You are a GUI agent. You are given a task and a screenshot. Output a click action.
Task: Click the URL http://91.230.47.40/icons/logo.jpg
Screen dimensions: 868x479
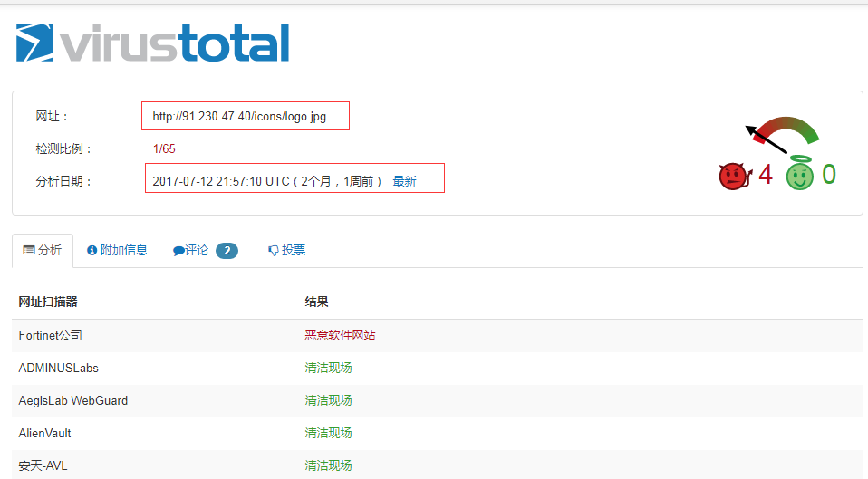coord(239,117)
